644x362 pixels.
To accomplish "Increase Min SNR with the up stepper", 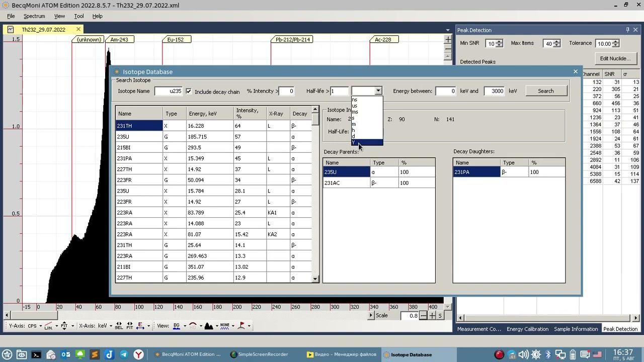I will [x=499, y=41].
